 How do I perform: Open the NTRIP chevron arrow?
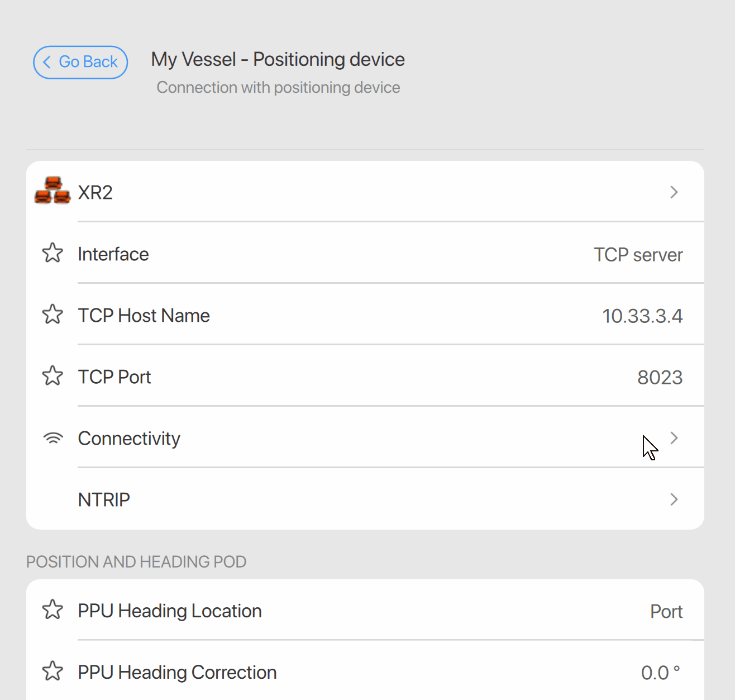(x=674, y=499)
